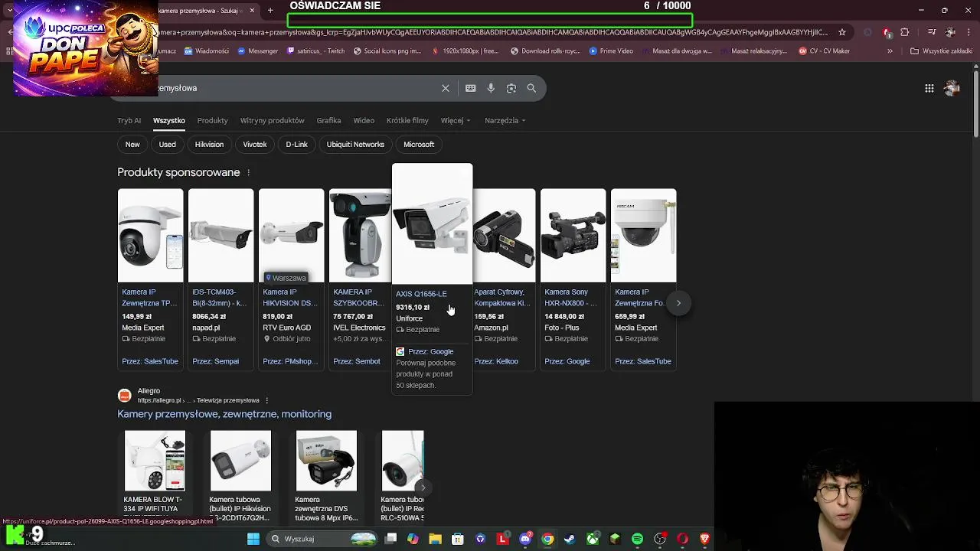Open Task View on the taskbar
Image resolution: width=980 pixels, height=551 pixels.
(x=390, y=539)
